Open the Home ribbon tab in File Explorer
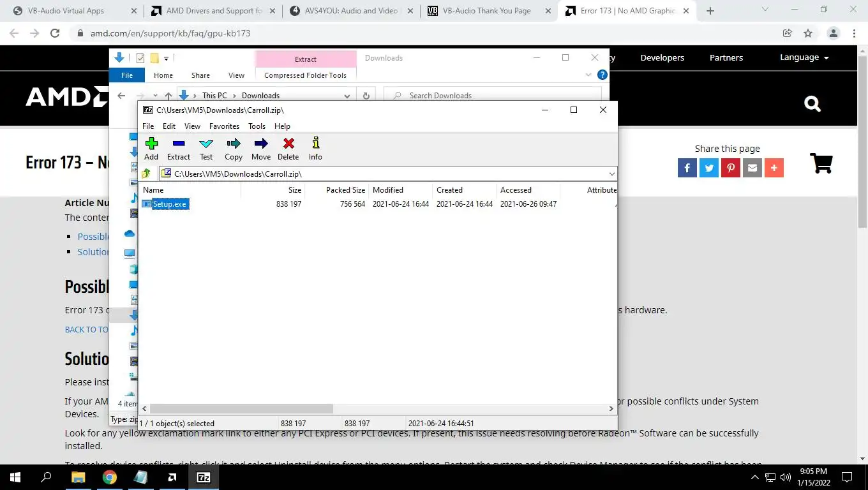 click(x=163, y=75)
